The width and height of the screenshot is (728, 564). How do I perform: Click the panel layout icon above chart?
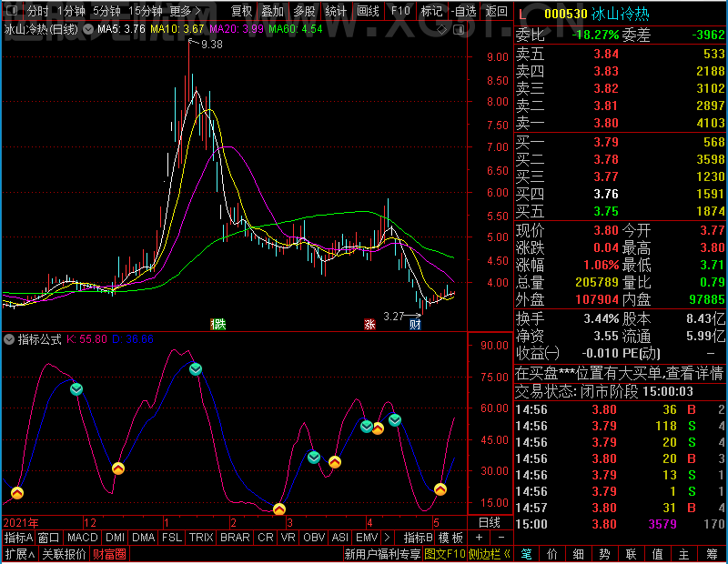(459, 30)
